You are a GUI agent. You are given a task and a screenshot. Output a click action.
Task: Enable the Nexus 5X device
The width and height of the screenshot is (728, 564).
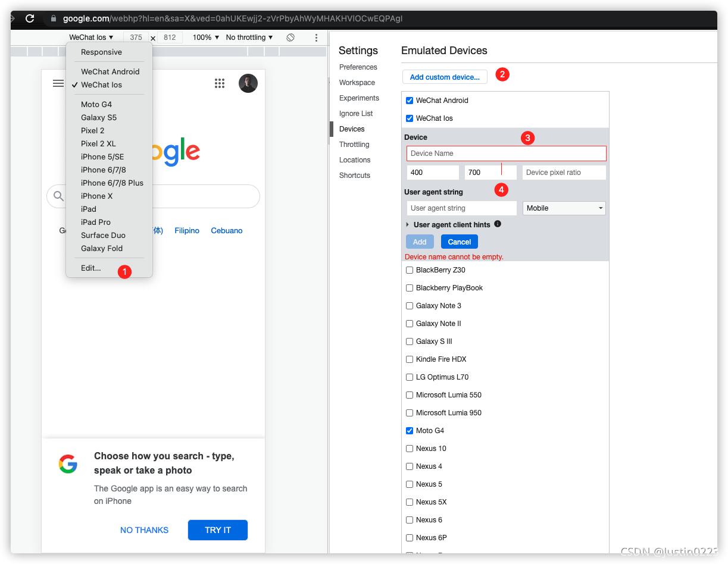410,502
